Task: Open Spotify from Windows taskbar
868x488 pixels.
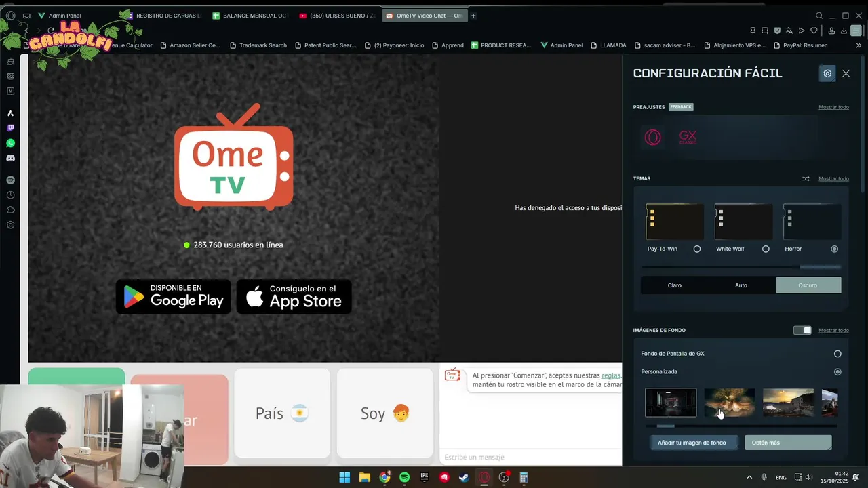Action: click(x=404, y=477)
